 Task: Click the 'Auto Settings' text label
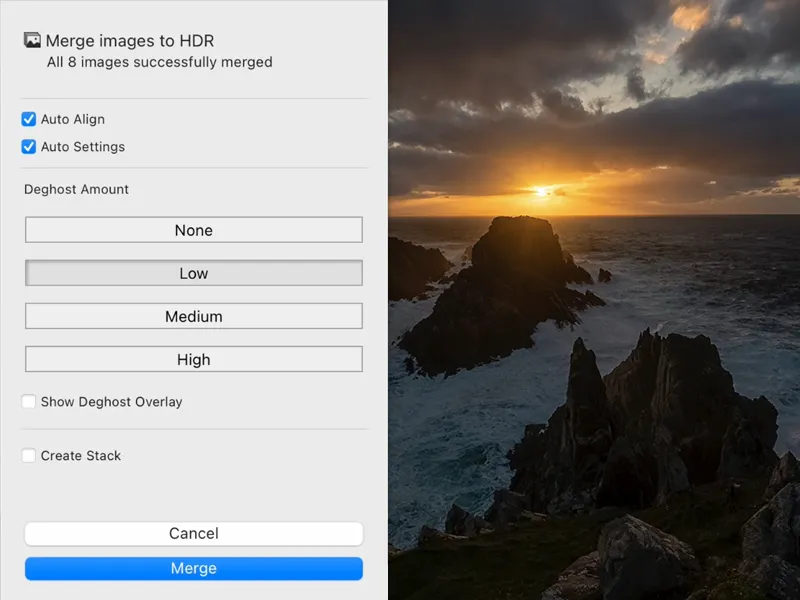coord(83,147)
